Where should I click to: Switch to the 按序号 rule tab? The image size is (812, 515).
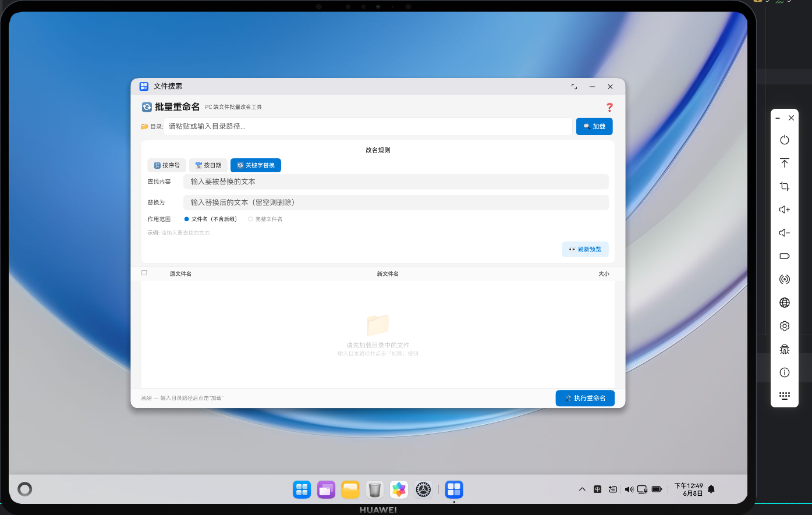[166, 165]
